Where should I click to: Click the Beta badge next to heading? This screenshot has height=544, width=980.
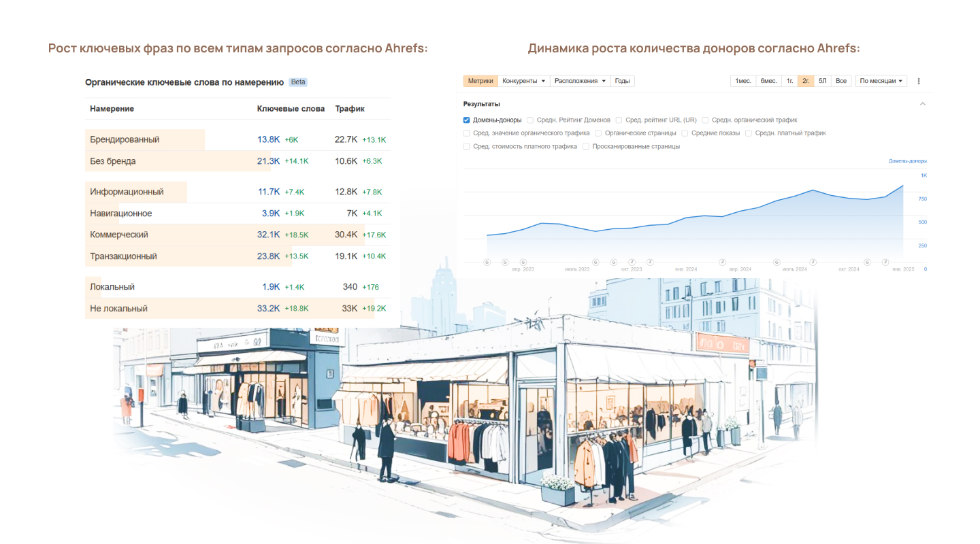(x=298, y=82)
